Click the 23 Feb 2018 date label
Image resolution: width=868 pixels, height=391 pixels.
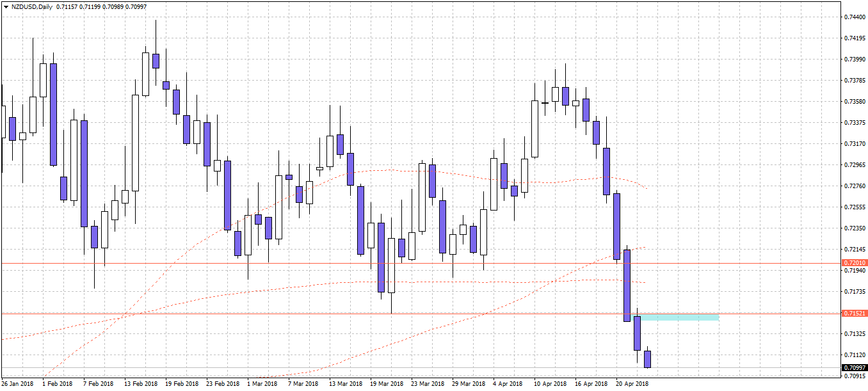point(223,384)
